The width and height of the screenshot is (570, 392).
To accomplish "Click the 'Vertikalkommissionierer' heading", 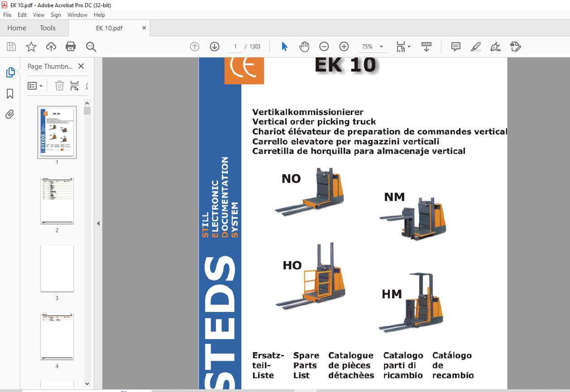I will click(x=308, y=112).
